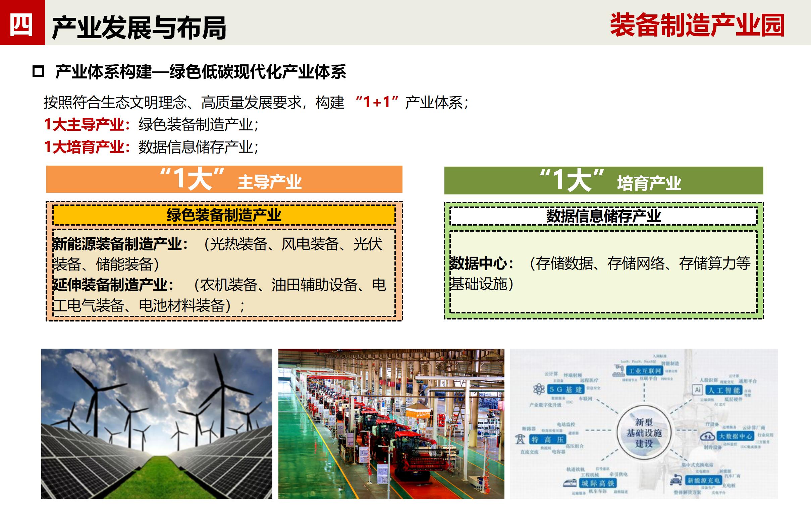Select the 特高压 label in the diagram
This screenshot has width=811, height=532.
547,440
